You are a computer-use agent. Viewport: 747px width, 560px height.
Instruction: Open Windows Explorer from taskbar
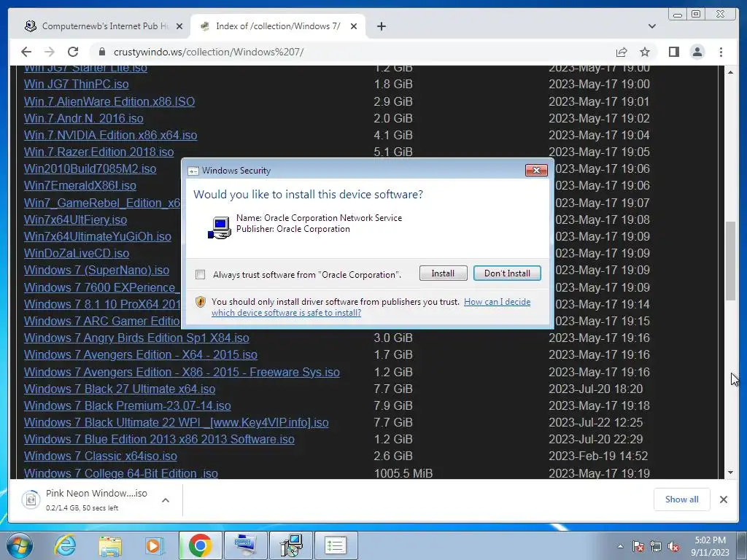click(110, 545)
